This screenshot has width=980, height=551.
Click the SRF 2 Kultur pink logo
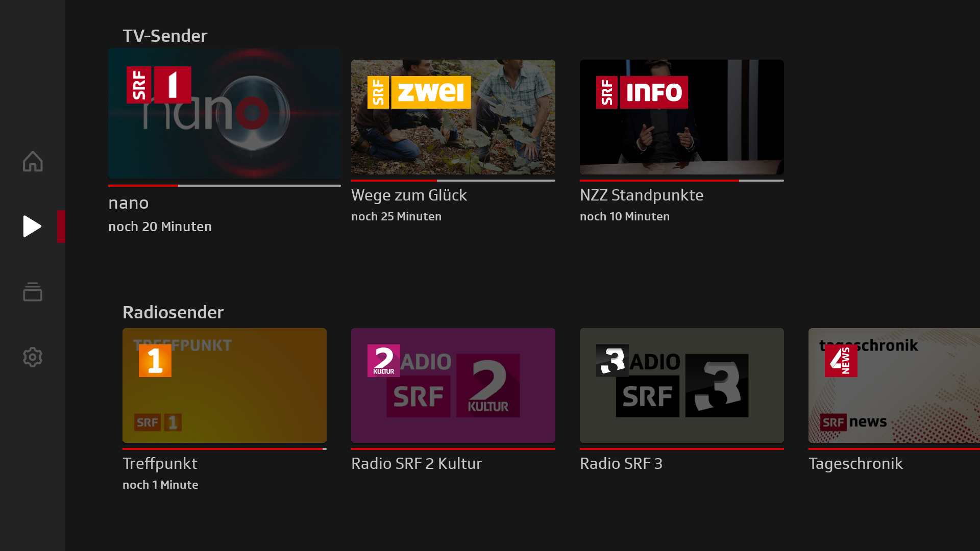pyautogui.click(x=384, y=361)
